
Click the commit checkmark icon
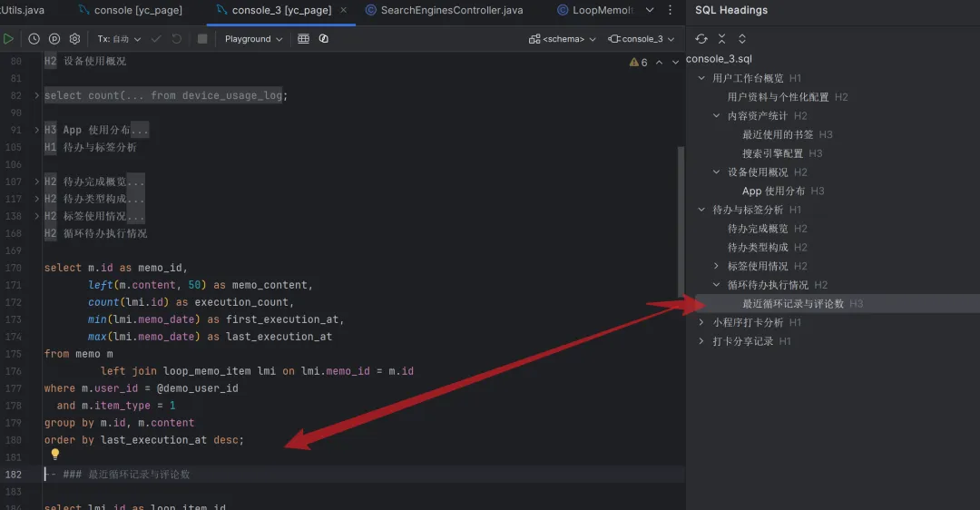pyautogui.click(x=156, y=39)
